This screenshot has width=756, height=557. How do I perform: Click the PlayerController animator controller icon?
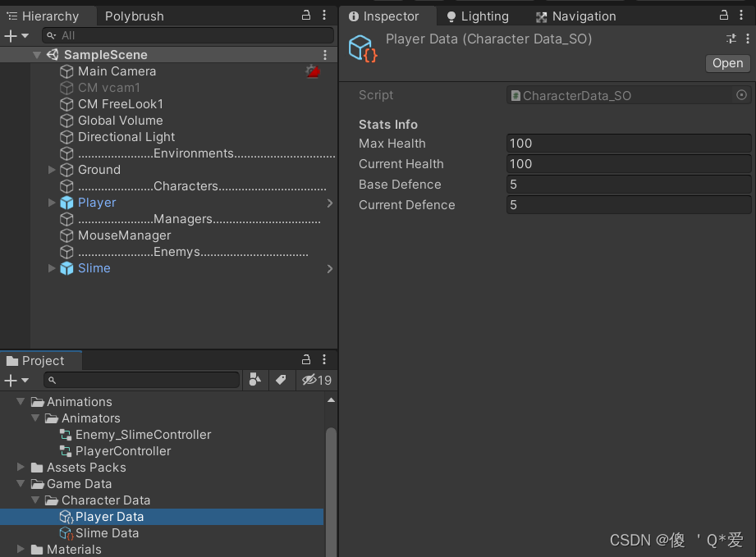click(x=65, y=450)
